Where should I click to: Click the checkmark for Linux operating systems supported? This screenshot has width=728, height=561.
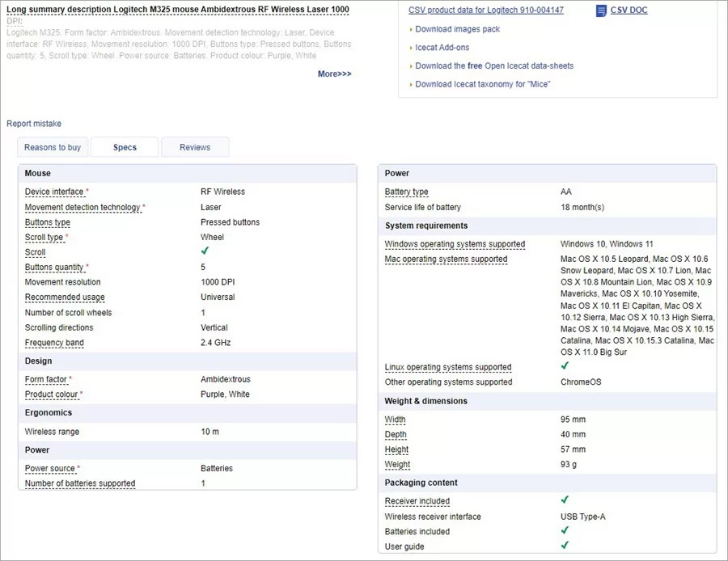click(564, 366)
